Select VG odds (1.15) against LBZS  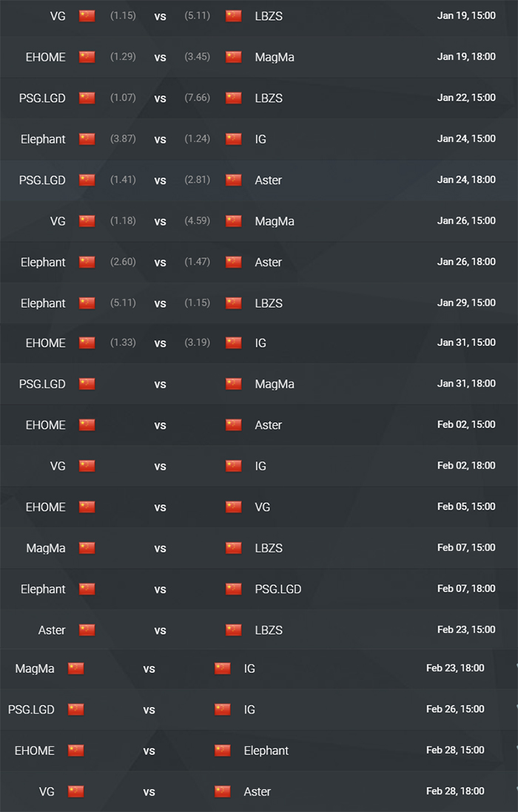(123, 16)
